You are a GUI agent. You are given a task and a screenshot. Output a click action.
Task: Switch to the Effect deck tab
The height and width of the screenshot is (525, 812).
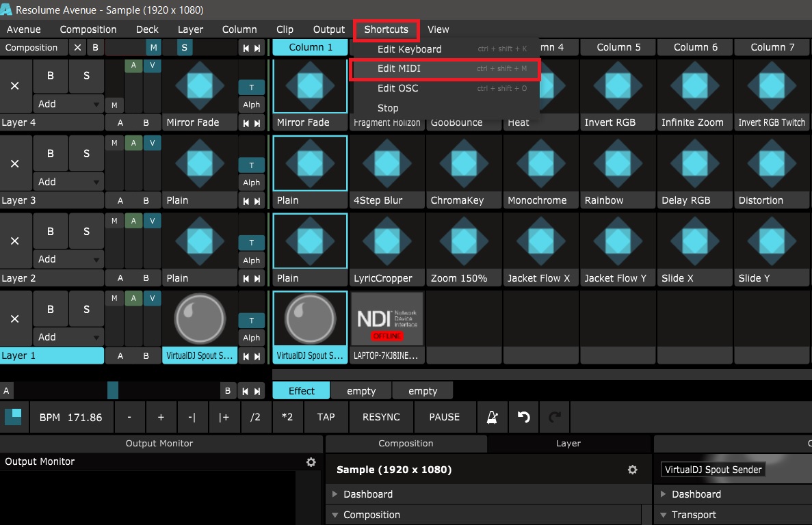tap(302, 391)
